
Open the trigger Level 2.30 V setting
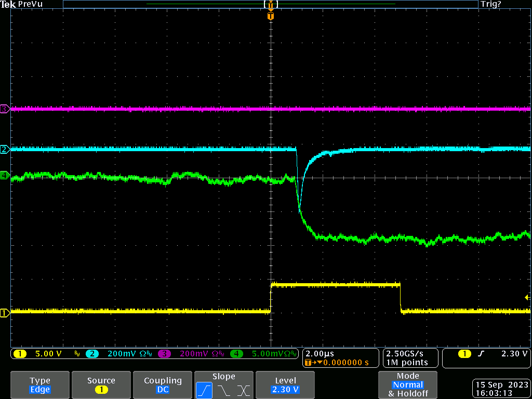[285, 385]
